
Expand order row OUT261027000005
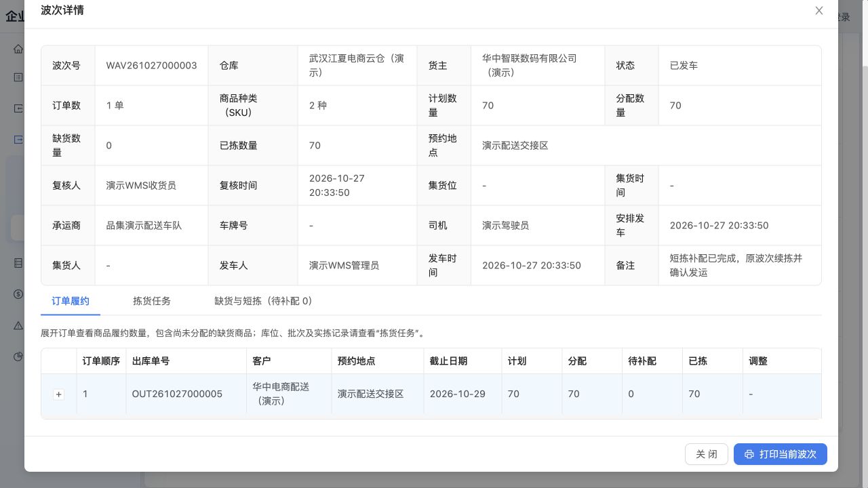(59, 394)
